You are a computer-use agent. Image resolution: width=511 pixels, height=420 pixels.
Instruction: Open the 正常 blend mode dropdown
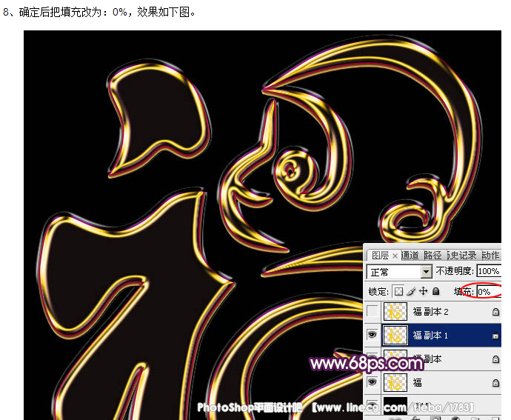pos(425,273)
